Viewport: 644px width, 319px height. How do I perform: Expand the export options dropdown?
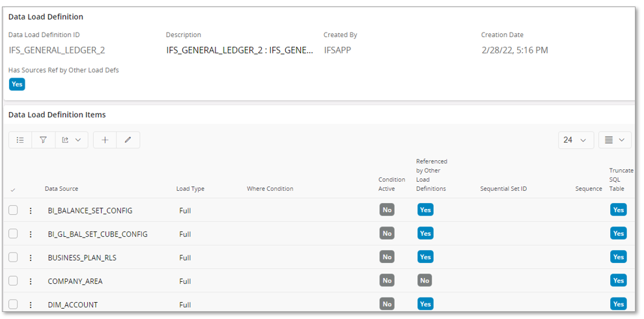click(x=71, y=140)
